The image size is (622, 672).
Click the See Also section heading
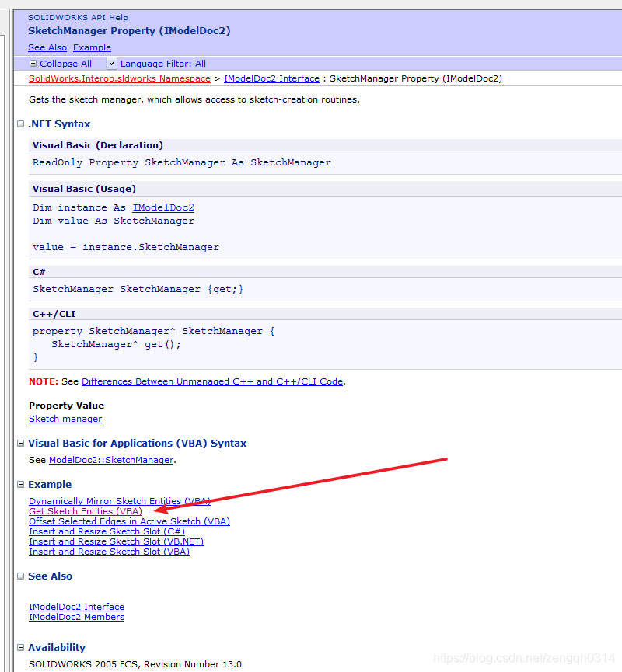click(51, 576)
